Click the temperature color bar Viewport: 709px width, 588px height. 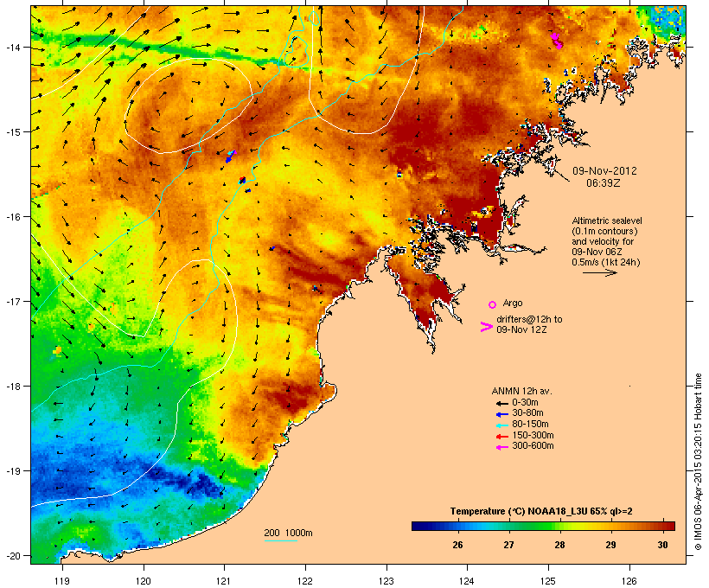click(x=543, y=526)
